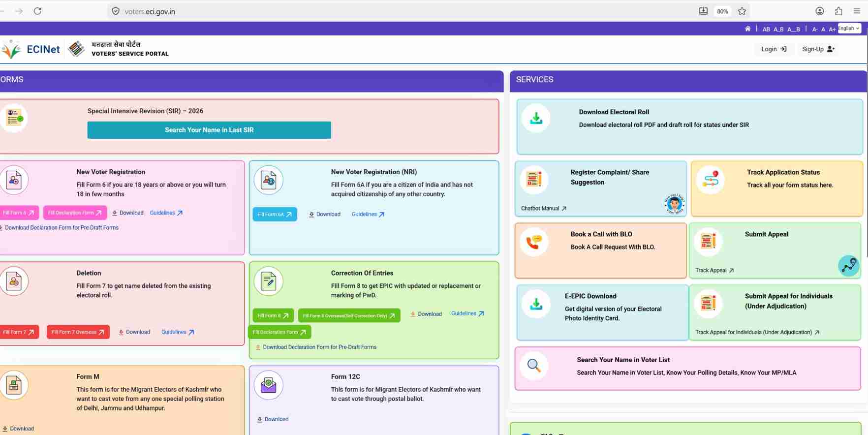The image size is (868, 435).
Task: Click Search Your Name in Last SIR
Action: (209, 130)
